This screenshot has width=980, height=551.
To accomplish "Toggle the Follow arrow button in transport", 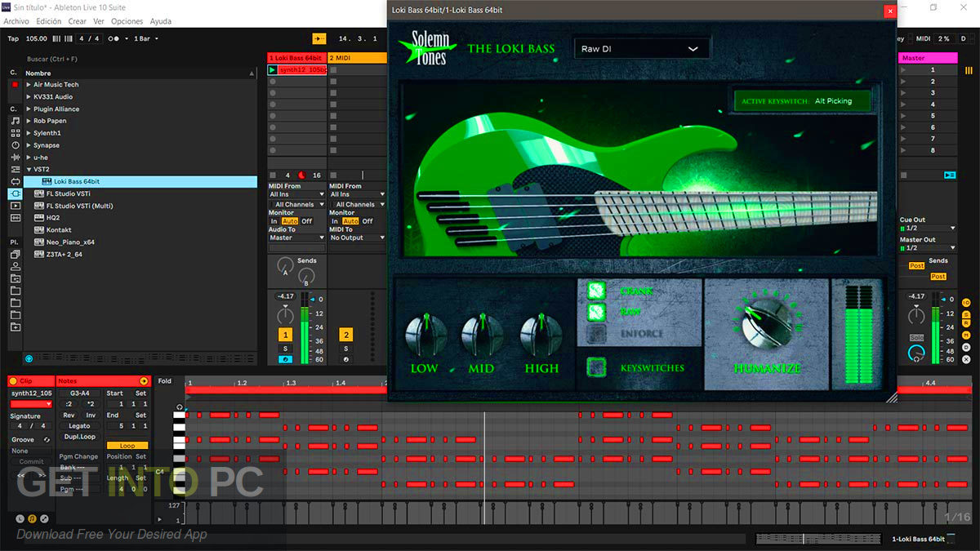I will [x=319, y=38].
